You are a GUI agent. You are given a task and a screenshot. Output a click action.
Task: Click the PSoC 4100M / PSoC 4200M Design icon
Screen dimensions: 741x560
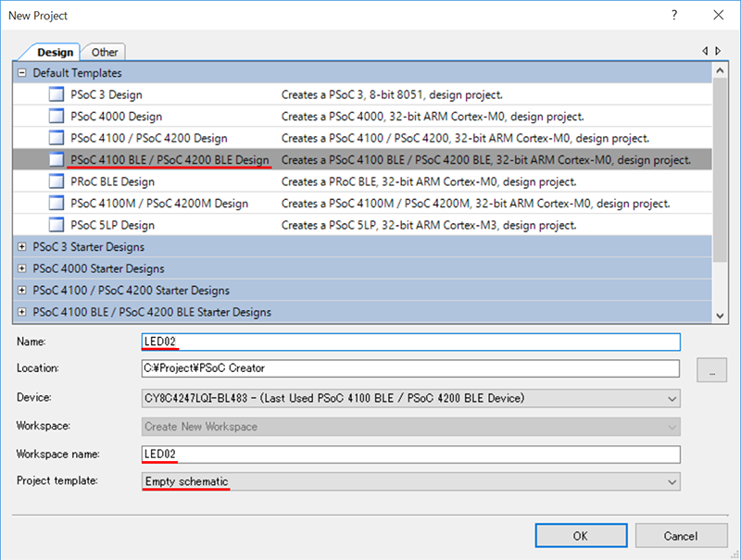coord(57,203)
